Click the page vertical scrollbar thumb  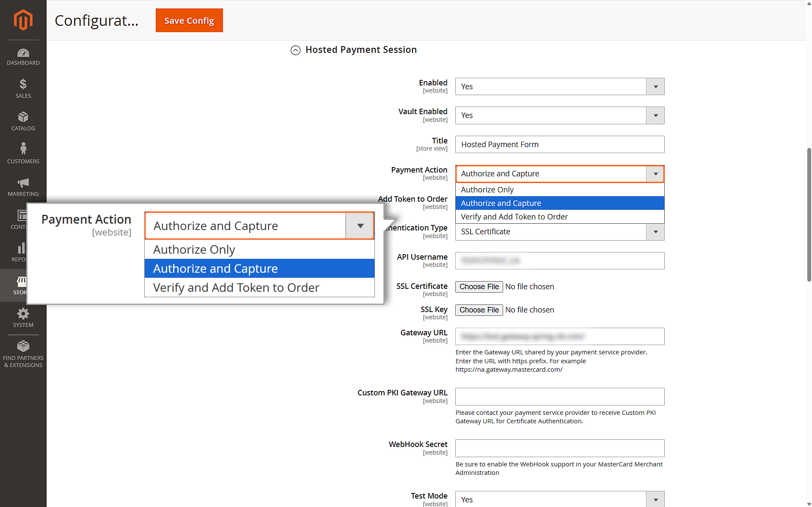coord(809,214)
